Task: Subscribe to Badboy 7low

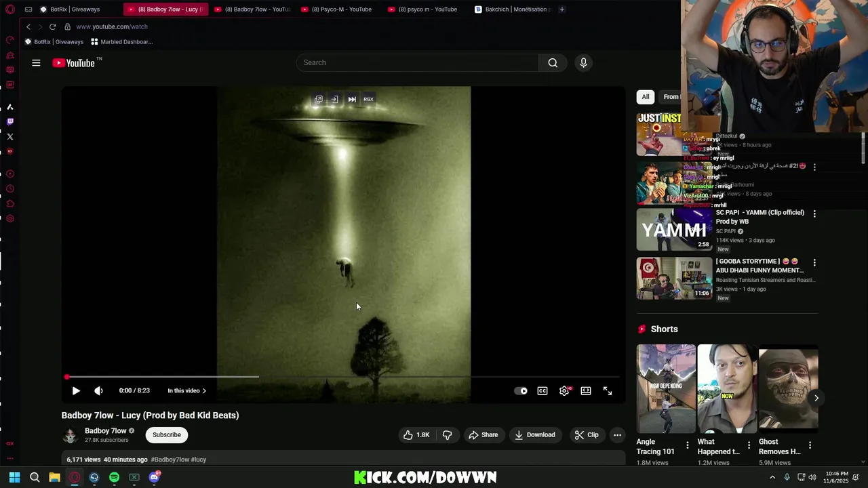Action: pos(167,435)
